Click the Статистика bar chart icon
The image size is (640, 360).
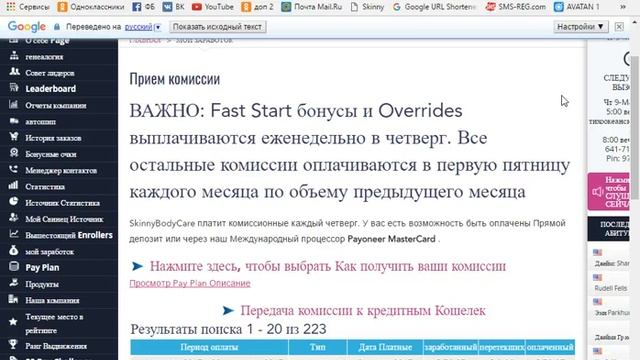click(14, 186)
